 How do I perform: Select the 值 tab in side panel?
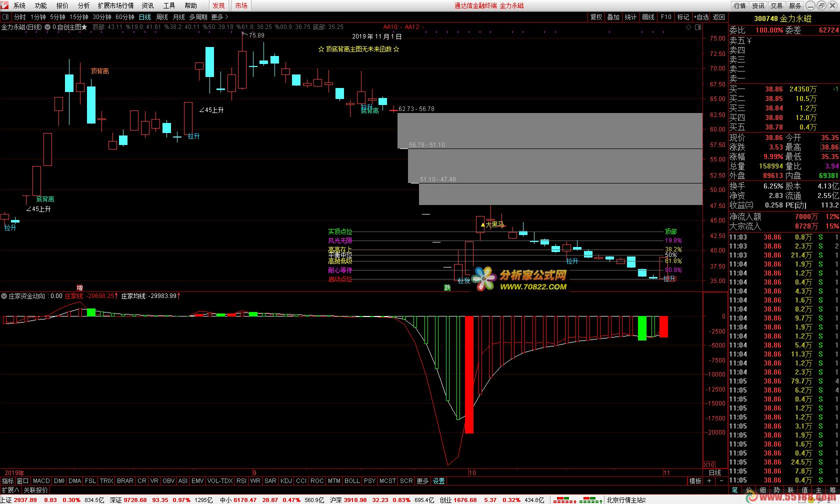[804, 490]
